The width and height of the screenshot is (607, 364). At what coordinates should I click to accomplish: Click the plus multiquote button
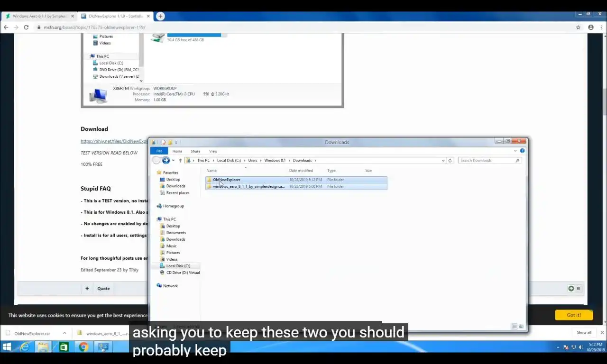(87, 288)
